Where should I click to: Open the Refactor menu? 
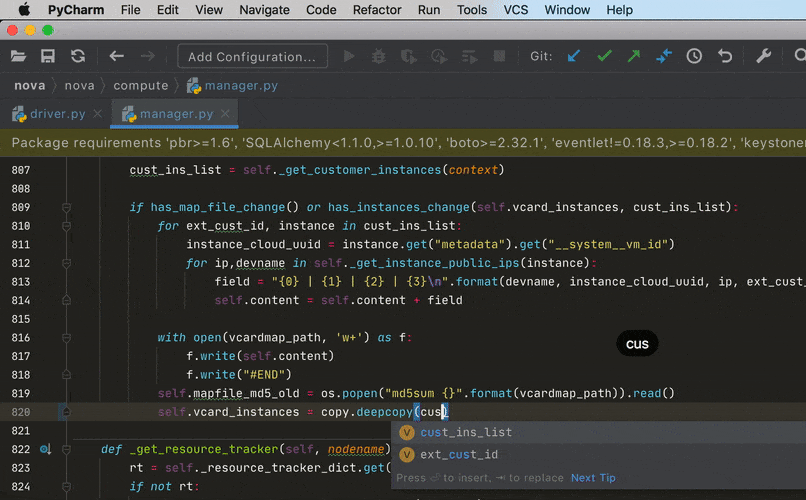(377, 10)
